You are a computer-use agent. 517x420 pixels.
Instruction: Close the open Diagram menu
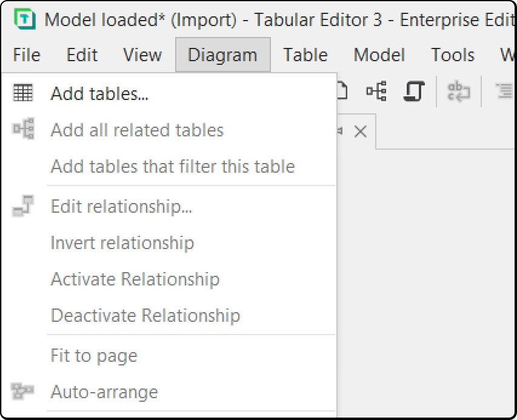click(x=223, y=55)
